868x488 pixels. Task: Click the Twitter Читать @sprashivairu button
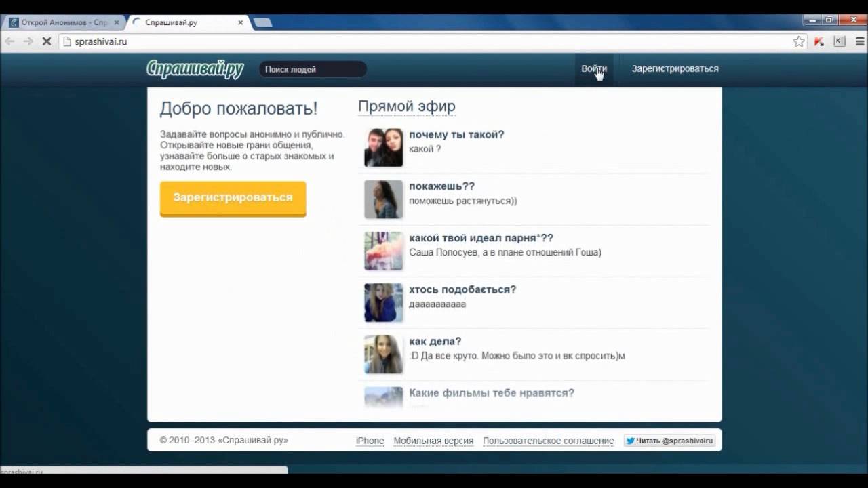669,441
